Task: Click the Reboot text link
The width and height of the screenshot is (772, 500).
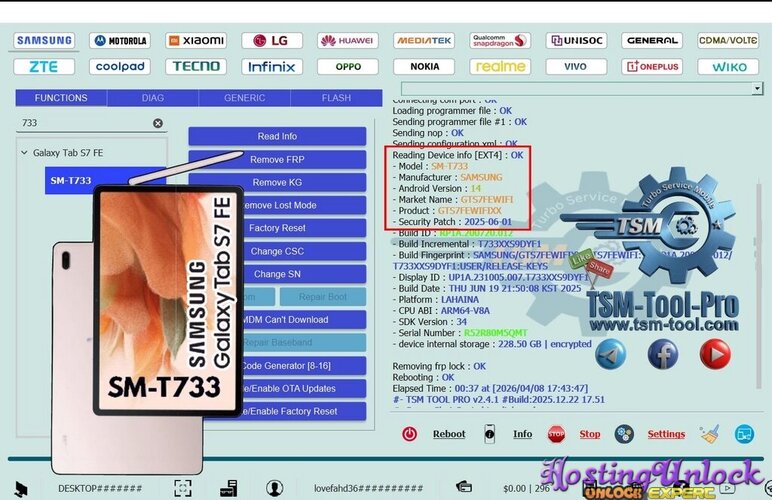Action: [449, 434]
